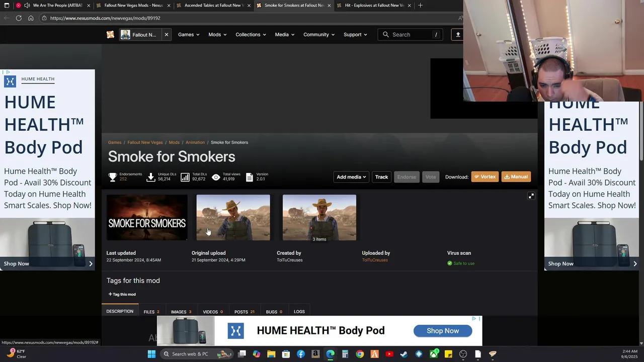
Task: Click Animation breadcrumb category link
Action: pos(195,142)
